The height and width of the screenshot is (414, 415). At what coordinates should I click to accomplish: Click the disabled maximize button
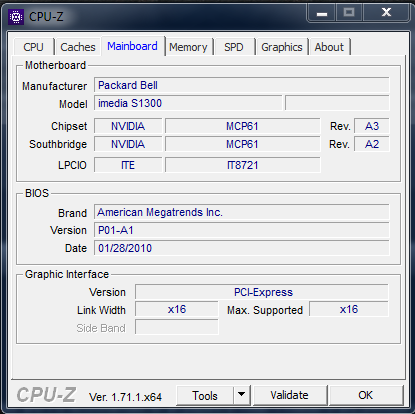point(349,13)
